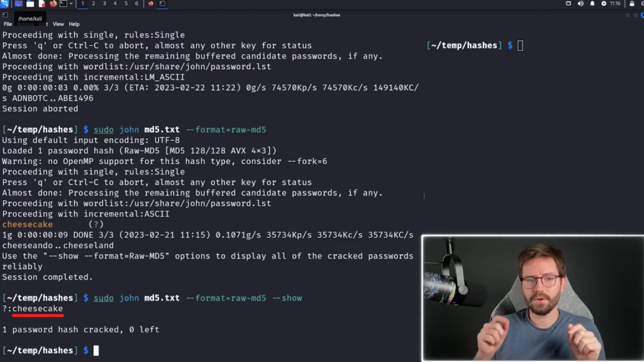The height and width of the screenshot is (362, 644).
Task: Click the lock screen padlock icon
Action: pyautogui.click(x=631, y=4)
